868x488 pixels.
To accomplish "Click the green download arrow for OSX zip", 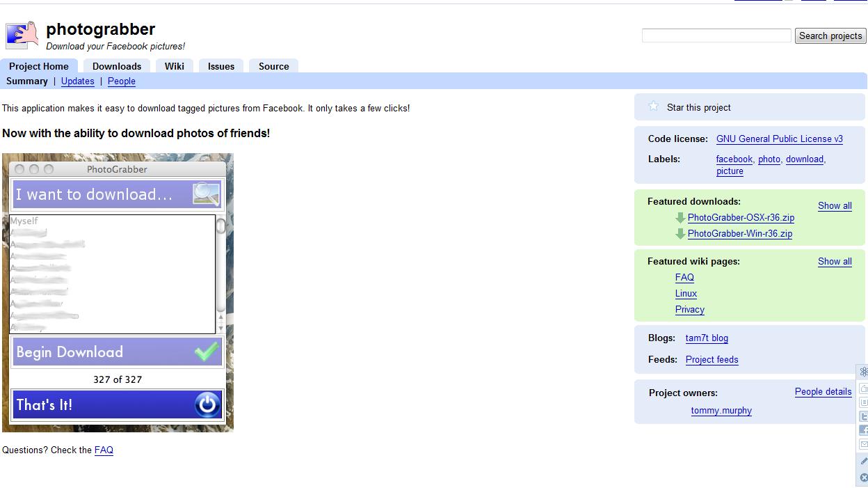I will click(x=680, y=218).
